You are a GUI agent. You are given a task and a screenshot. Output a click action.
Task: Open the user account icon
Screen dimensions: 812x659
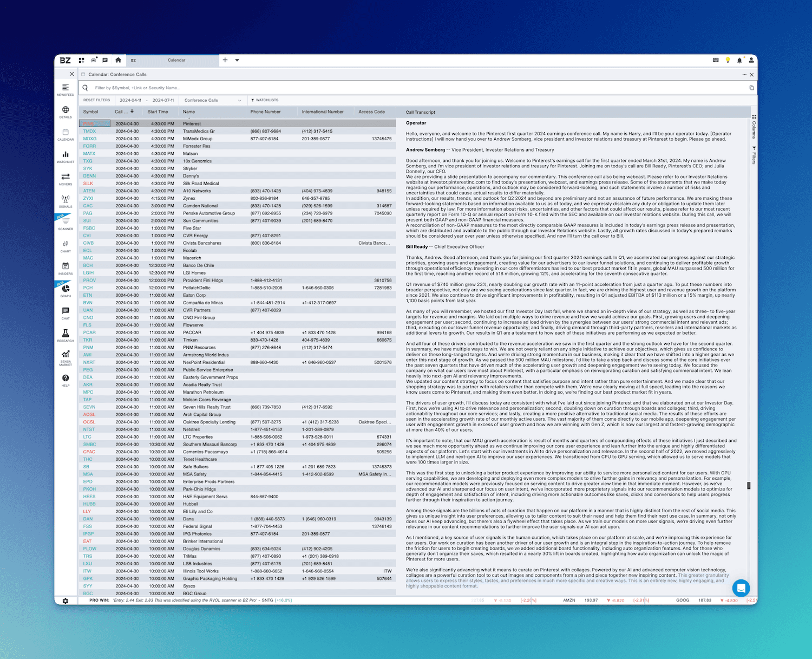tap(751, 60)
